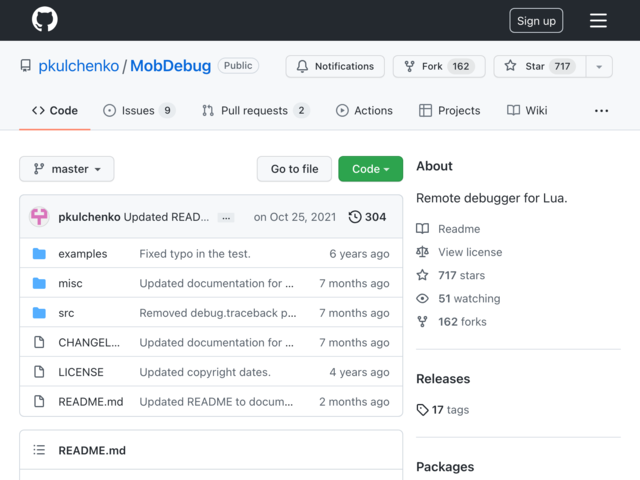Click the '6 years ago' timestamp
Viewport: 640px width, 480px height.
coord(359,254)
